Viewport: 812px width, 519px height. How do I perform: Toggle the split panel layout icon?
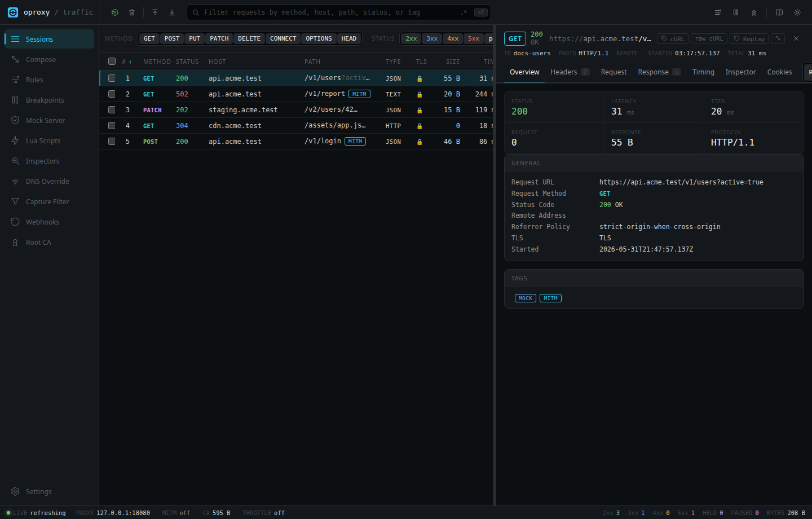779,12
